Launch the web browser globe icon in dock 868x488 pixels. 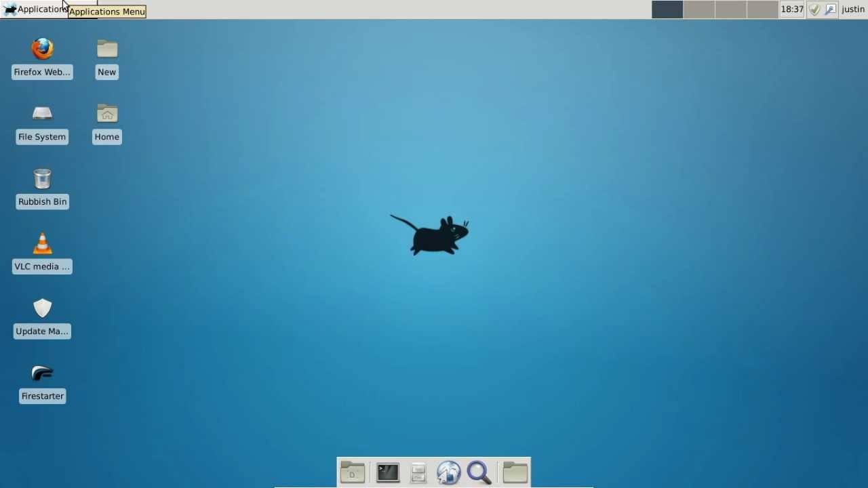coord(448,472)
